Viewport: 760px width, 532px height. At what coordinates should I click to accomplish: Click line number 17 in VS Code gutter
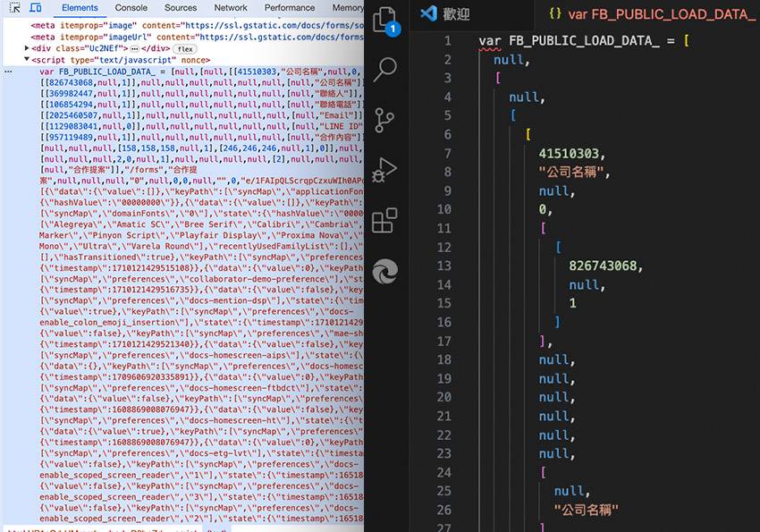[x=444, y=341]
